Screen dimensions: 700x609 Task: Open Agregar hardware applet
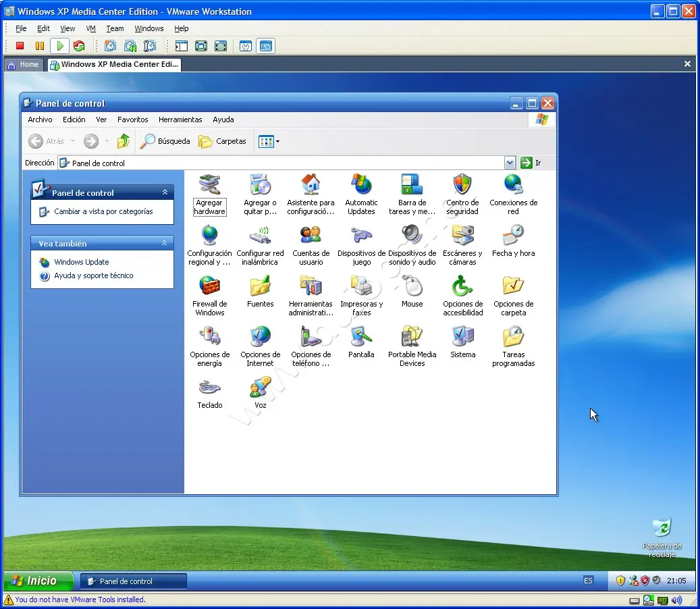(x=209, y=185)
